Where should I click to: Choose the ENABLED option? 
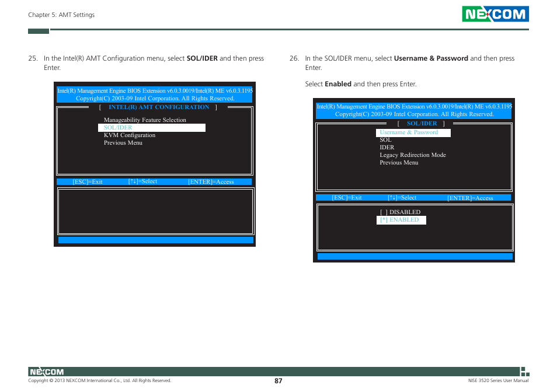pyautogui.click(x=401, y=220)
